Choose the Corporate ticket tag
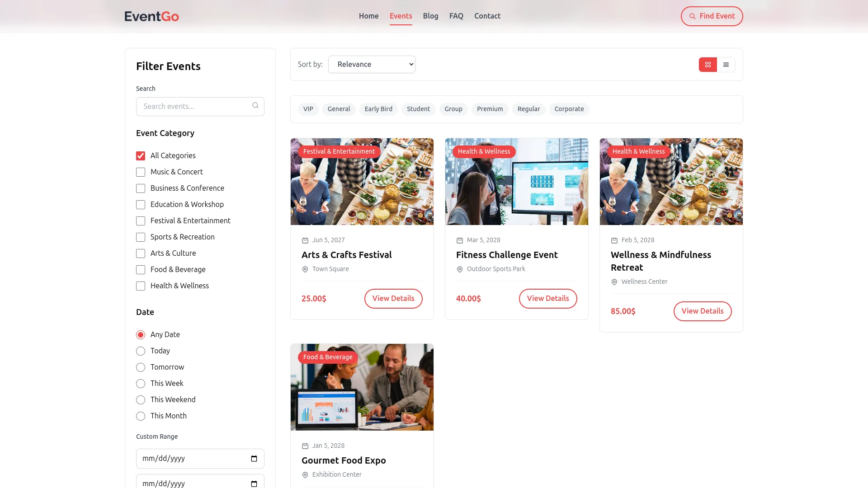Screen dimensions: 868x488 point(569,109)
